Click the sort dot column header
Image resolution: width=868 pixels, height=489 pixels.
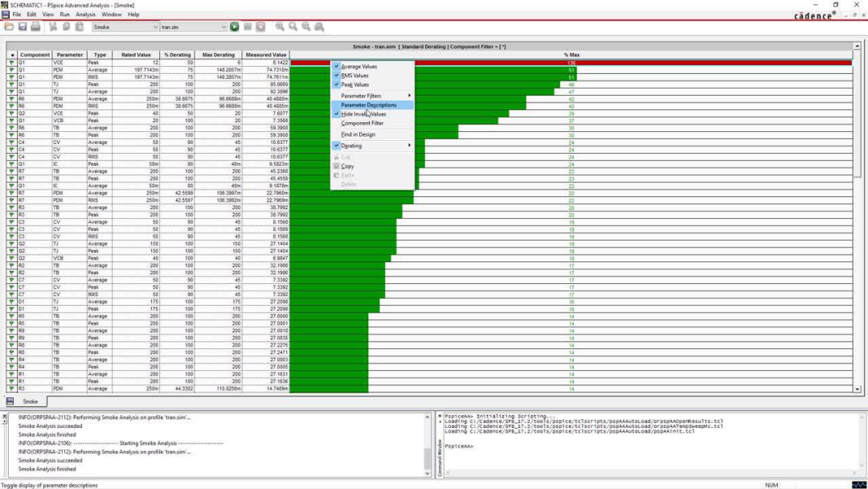(11, 55)
